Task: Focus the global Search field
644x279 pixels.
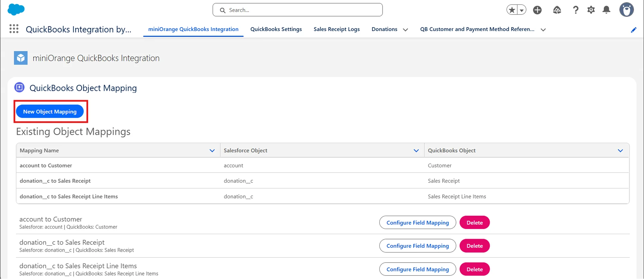Action: tap(298, 10)
